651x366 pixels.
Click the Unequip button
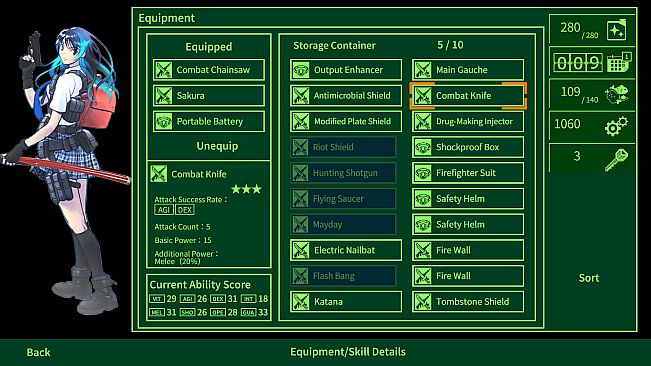click(217, 146)
